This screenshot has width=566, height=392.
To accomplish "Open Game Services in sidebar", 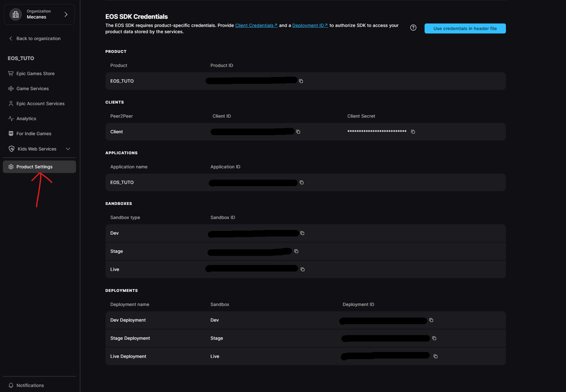I will coord(32,88).
